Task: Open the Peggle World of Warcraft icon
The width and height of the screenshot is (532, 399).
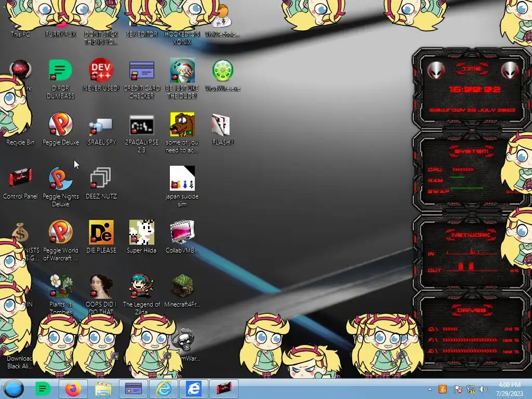Action: pos(60,232)
